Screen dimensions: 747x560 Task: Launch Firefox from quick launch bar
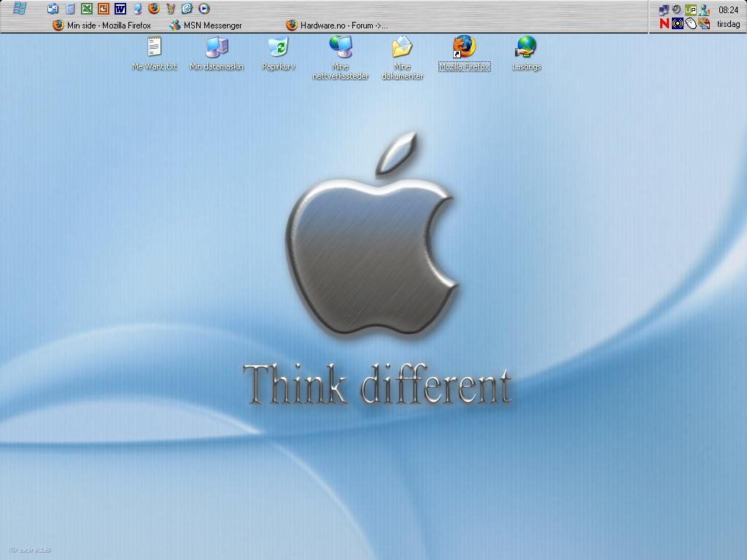click(153, 9)
